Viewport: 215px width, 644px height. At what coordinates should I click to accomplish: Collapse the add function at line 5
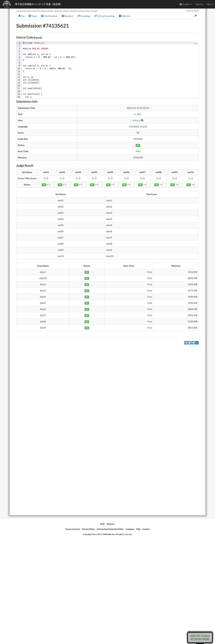[21, 54]
